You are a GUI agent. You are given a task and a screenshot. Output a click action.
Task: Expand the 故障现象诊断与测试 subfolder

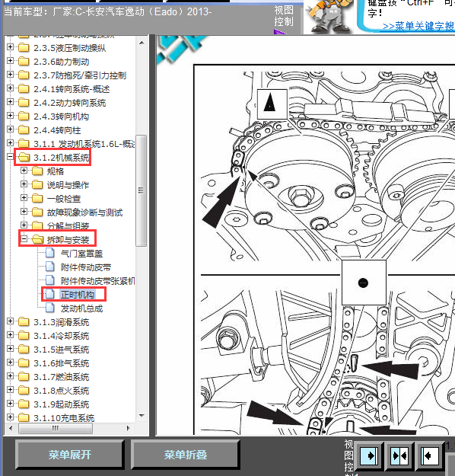[x=24, y=212]
